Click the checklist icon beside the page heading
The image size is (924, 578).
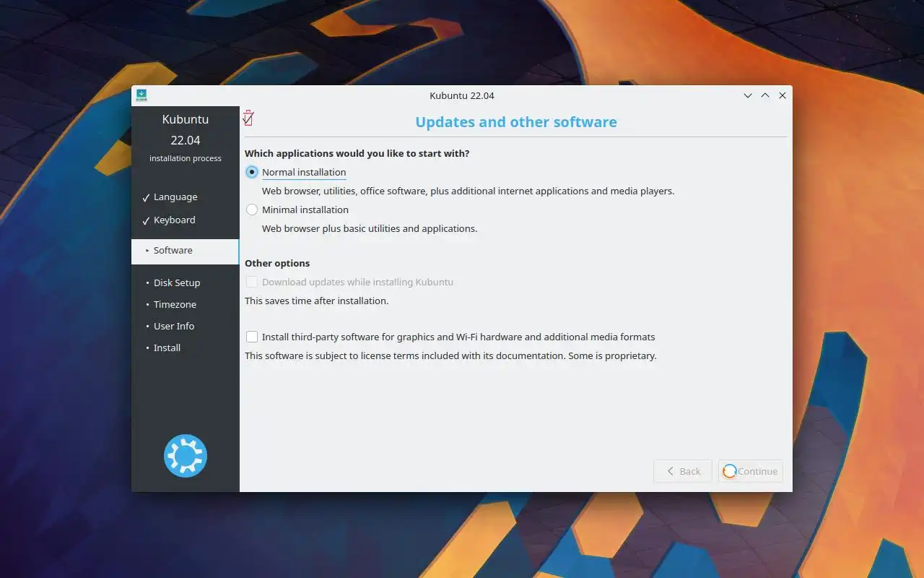point(248,118)
